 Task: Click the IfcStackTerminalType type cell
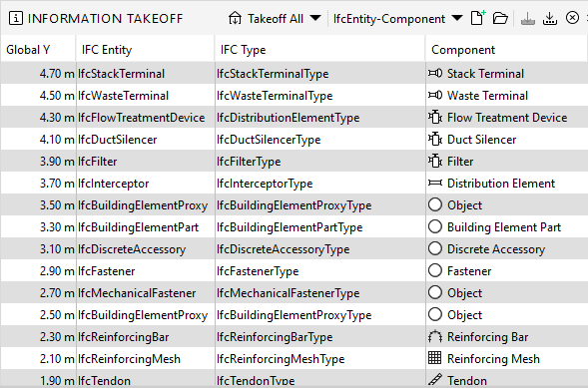320,74
